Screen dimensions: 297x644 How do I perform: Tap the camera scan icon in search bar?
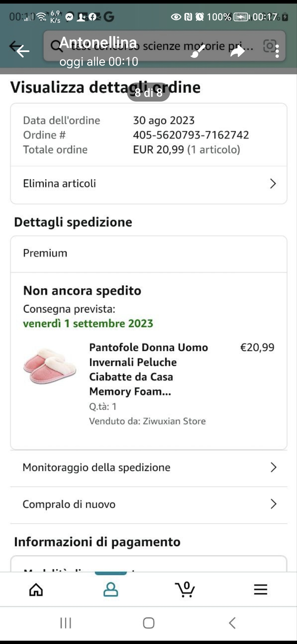(269, 46)
